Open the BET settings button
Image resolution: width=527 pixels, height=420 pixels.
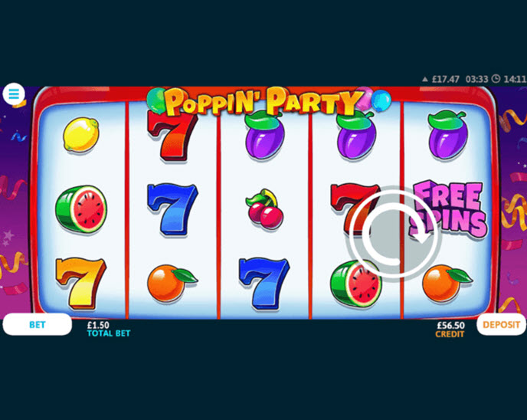[x=37, y=324]
